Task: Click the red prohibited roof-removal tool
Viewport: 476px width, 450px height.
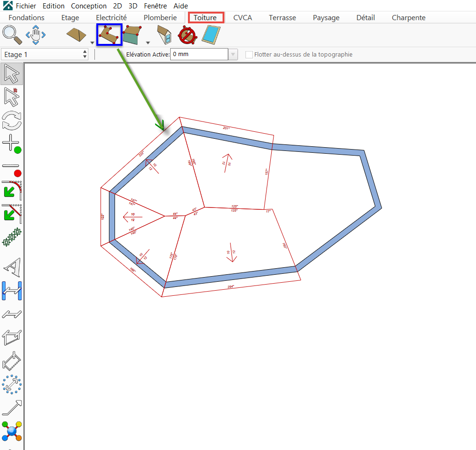Action: tap(188, 35)
